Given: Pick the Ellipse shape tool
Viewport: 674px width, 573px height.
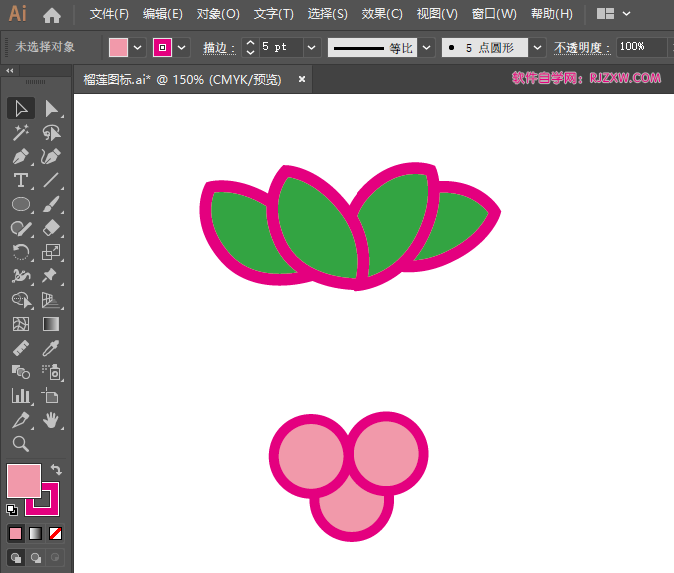Looking at the screenshot, I should tap(20, 204).
